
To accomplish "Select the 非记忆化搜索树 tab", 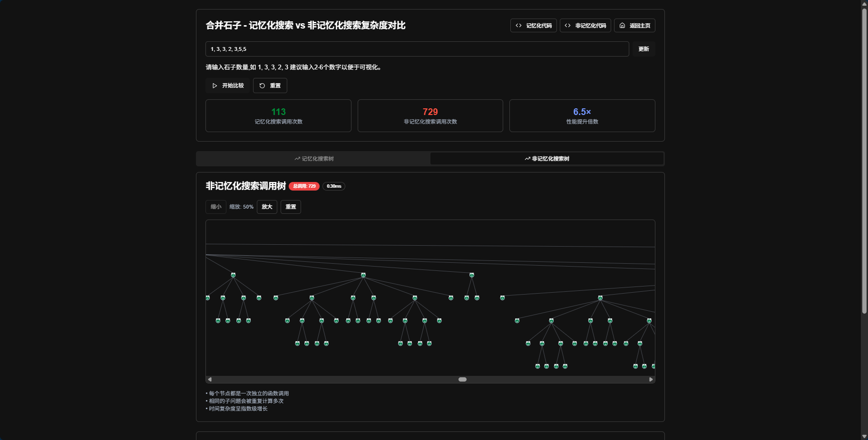I will pyautogui.click(x=547, y=159).
